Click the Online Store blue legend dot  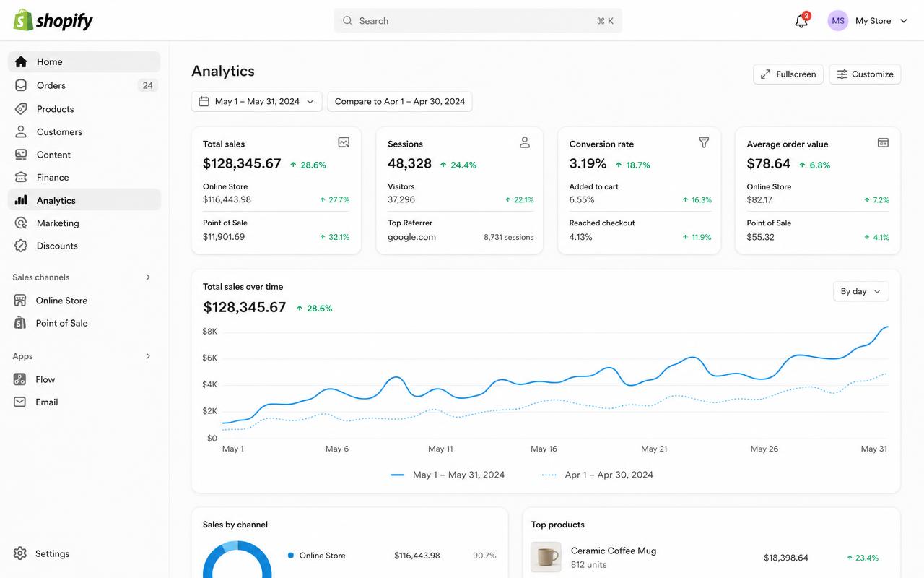[291, 556]
